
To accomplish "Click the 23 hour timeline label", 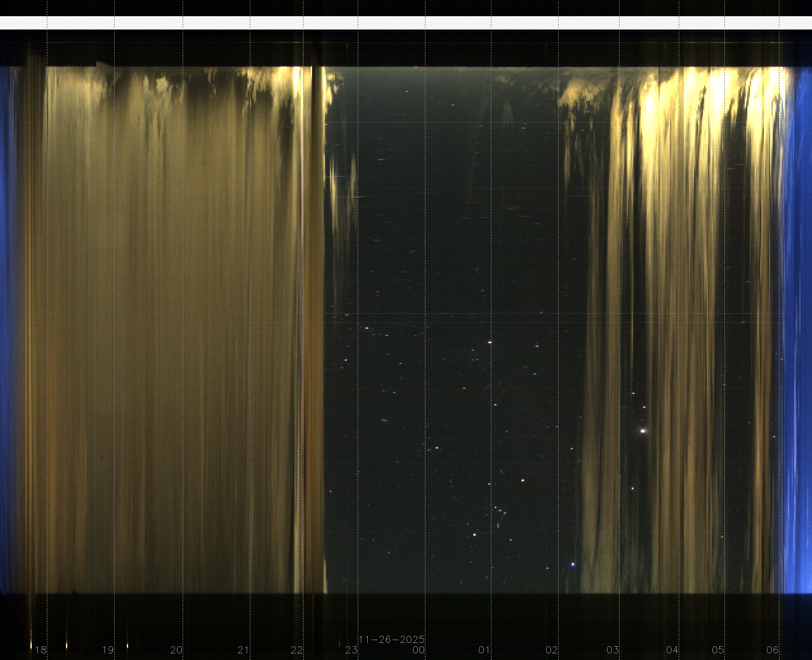I will (351, 650).
